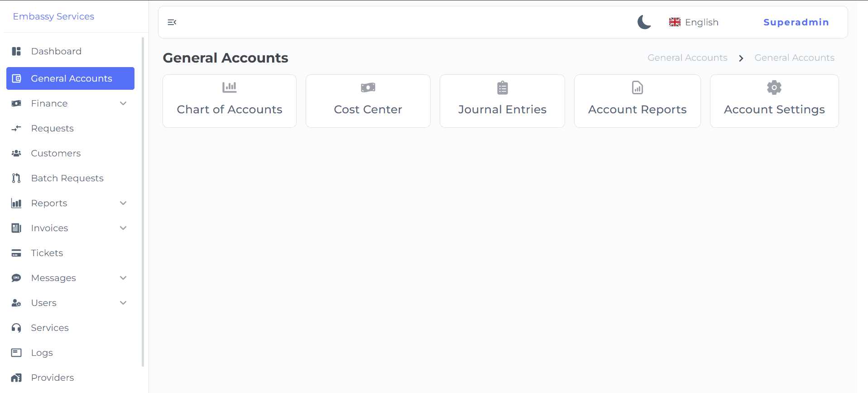Open the Batch Requests section

coord(67,178)
